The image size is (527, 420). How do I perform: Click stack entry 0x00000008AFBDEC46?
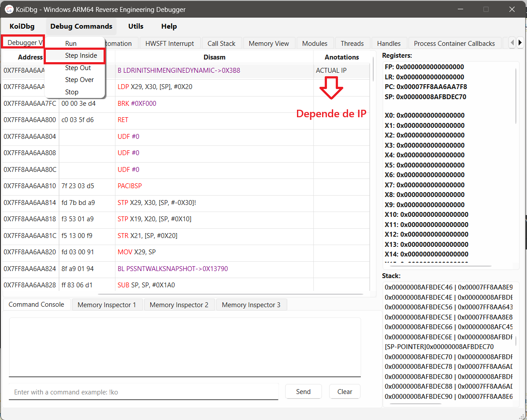click(x=449, y=287)
